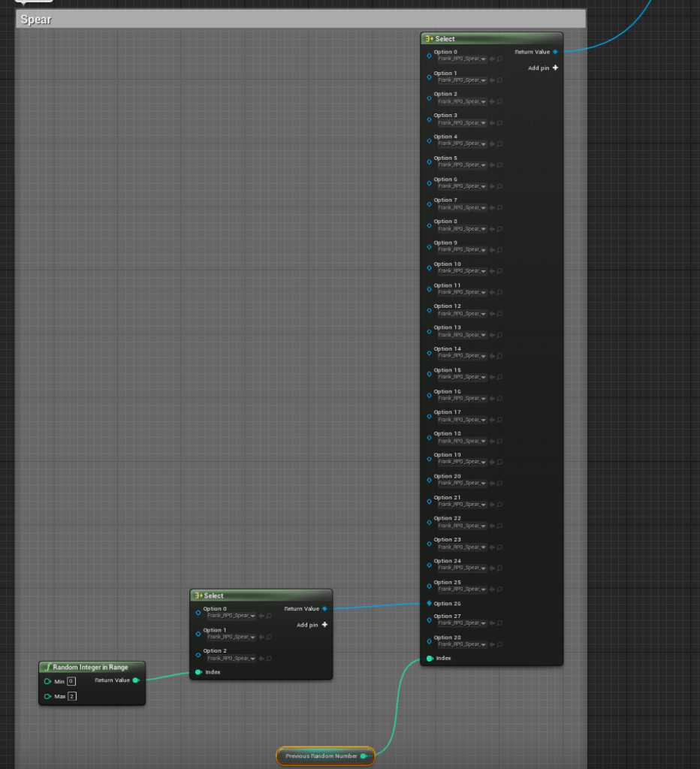Click the Min value field
The width and height of the screenshot is (700, 769).
[x=71, y=681]
